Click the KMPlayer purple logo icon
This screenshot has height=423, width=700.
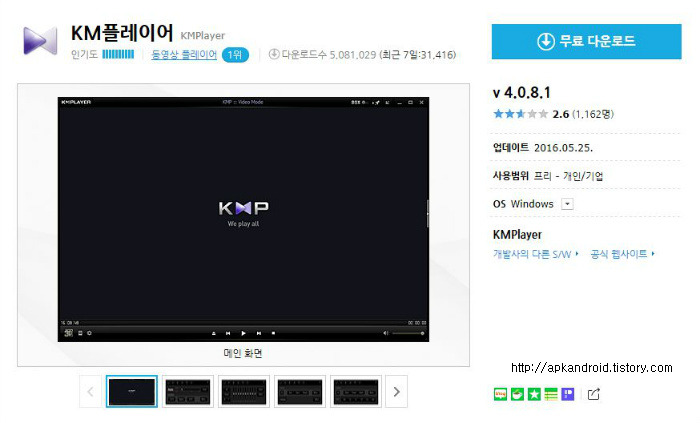pos(40,41)
